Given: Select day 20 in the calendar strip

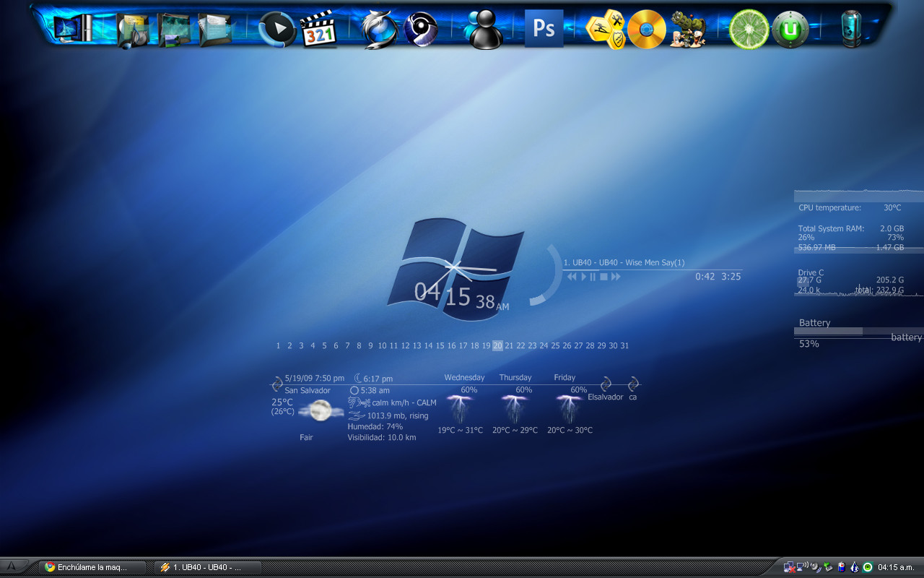Looking at the screenshot, I should tap(497, 345).
